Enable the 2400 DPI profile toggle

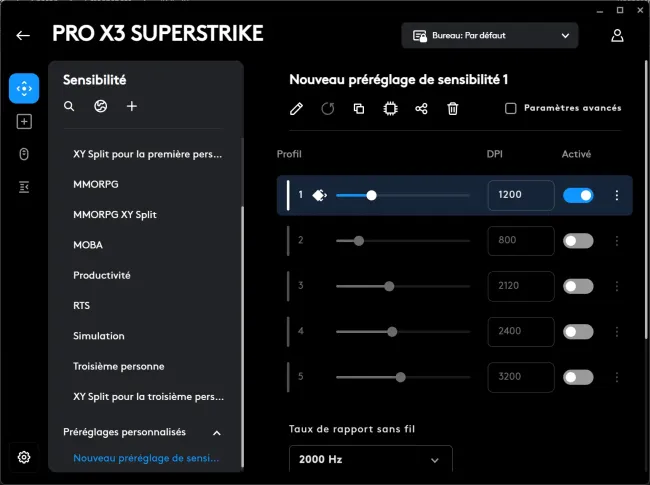578,332
